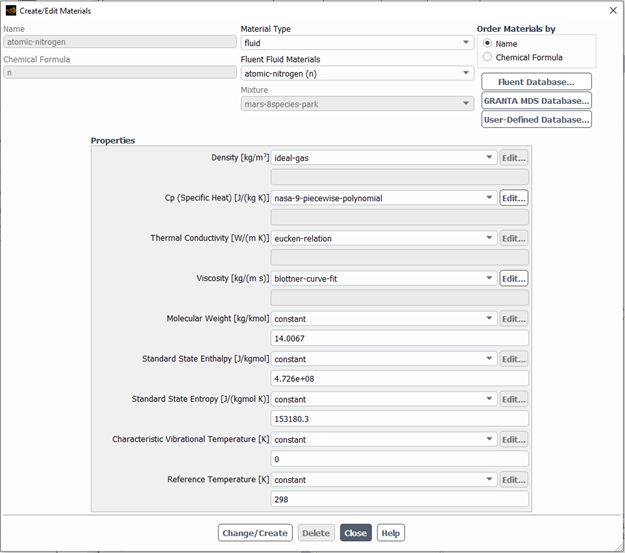Open Thermal Conductivity method dropdown

(384, 238)
